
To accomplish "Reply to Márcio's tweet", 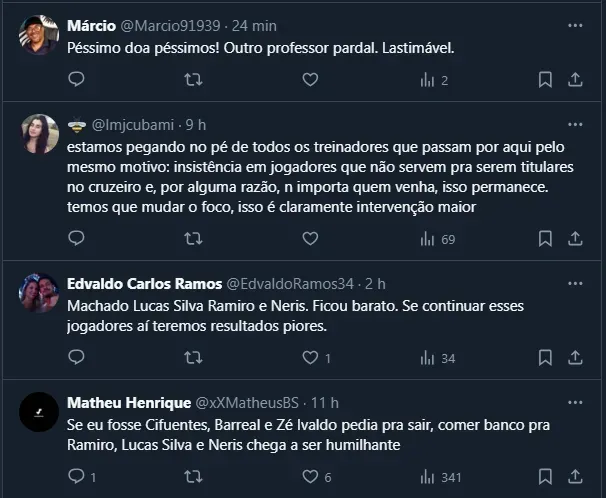I will point(77,79).
